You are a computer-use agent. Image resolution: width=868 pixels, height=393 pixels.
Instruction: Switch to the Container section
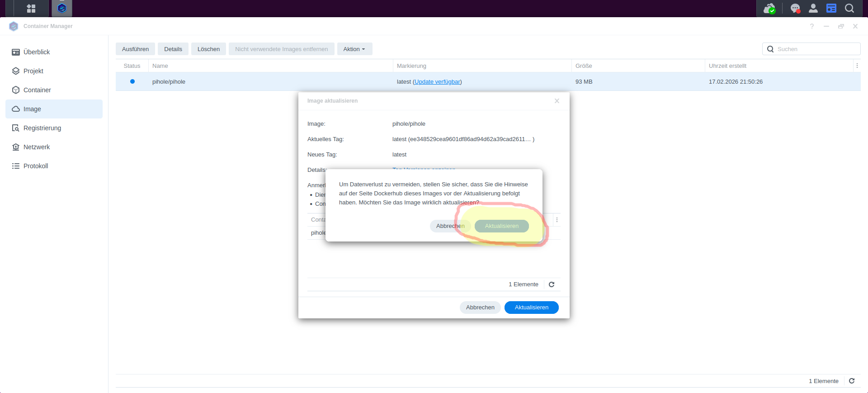[x=37, y=90]
